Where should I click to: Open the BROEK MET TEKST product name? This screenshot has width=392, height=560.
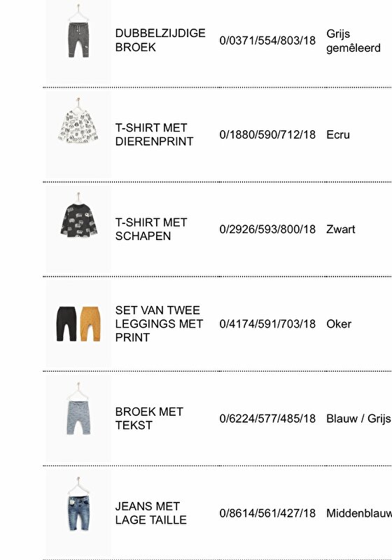pyautogui.click(x=149, y=418)
